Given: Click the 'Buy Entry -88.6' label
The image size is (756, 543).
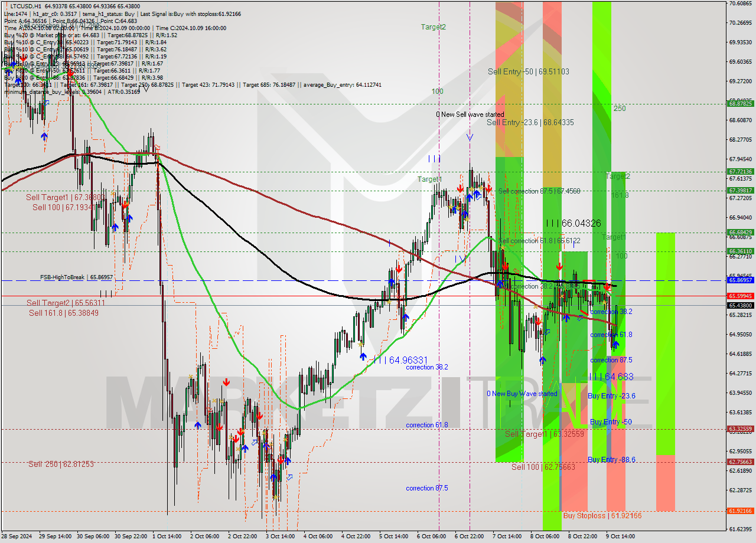Looking at the screenshot, I should pyautogui.click(x=612, y=460).
